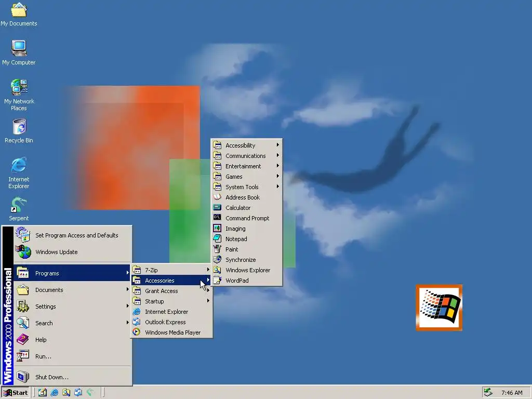Open Set Program Access and Defaults

[72, 235]
